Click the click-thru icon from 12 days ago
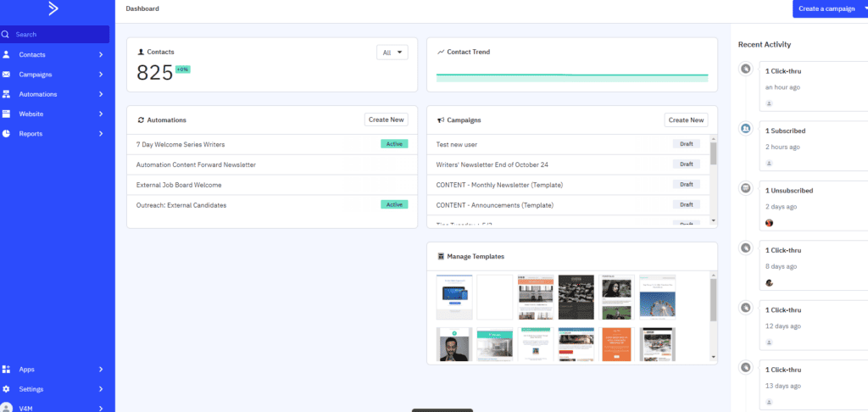Viewport: 868px width, 412px height. pos(746,308)
